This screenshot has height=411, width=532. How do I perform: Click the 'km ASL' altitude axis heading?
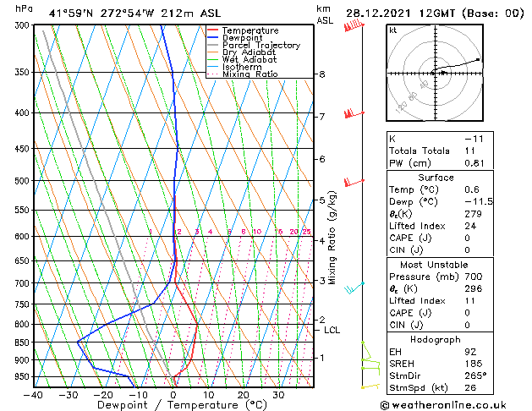(x=325, y=14)
